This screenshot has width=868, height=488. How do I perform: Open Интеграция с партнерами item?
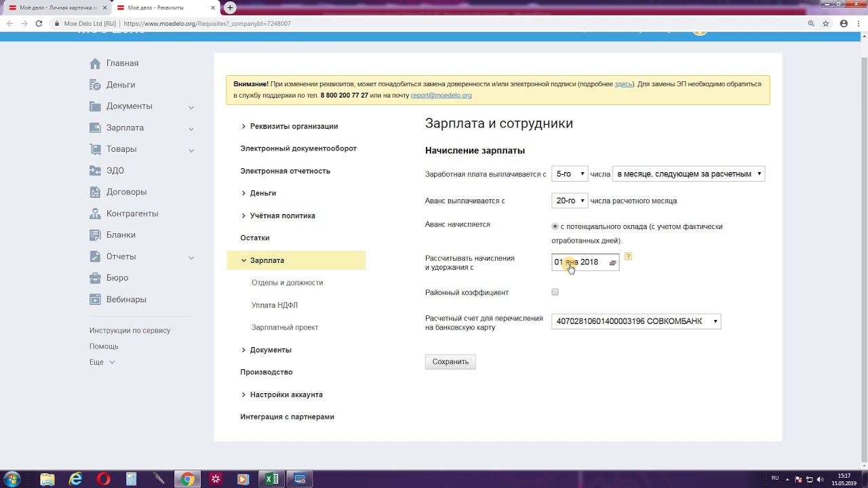pyautogui.click(x=288, y=417)
